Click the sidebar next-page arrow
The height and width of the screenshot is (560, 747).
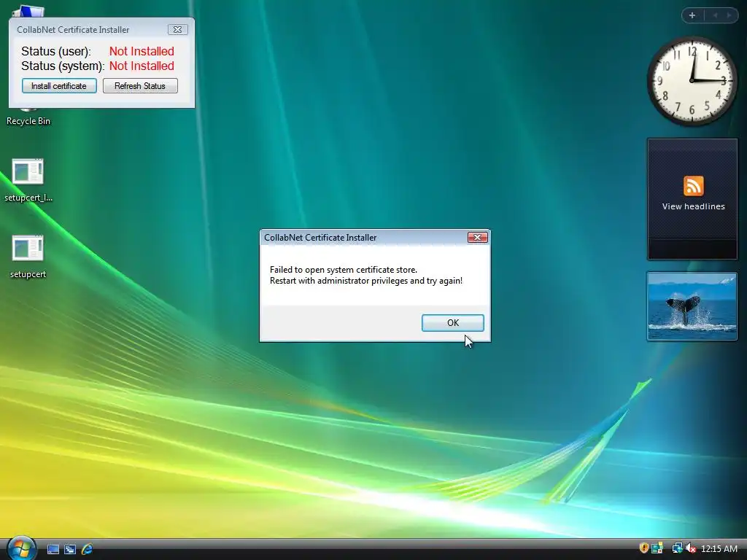729,15
